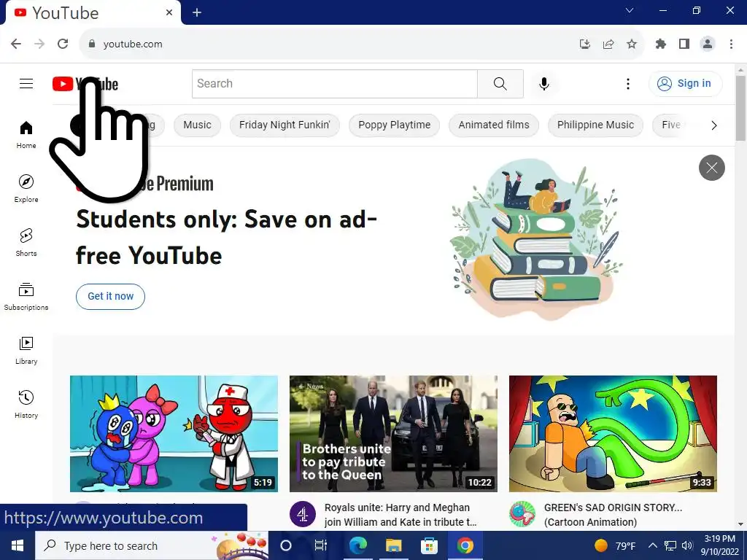747x560 pixels.
Task: Open the blue and pink cartoon video thumbnail
Action: click(x=174, y=434)
